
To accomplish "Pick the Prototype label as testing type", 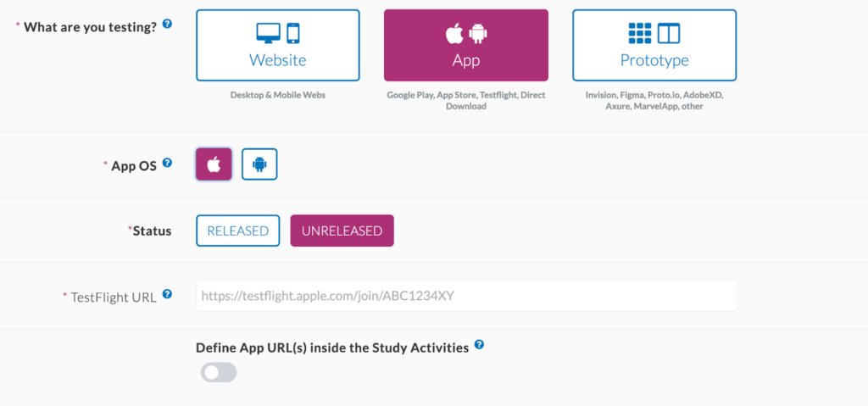I will [654, 60].
